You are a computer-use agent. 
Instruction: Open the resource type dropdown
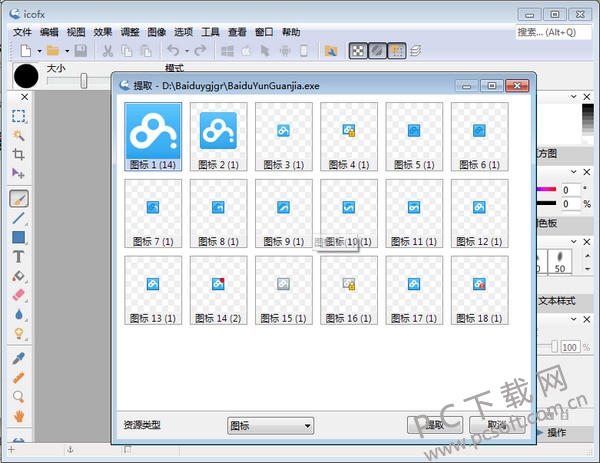tap(271, 426)
